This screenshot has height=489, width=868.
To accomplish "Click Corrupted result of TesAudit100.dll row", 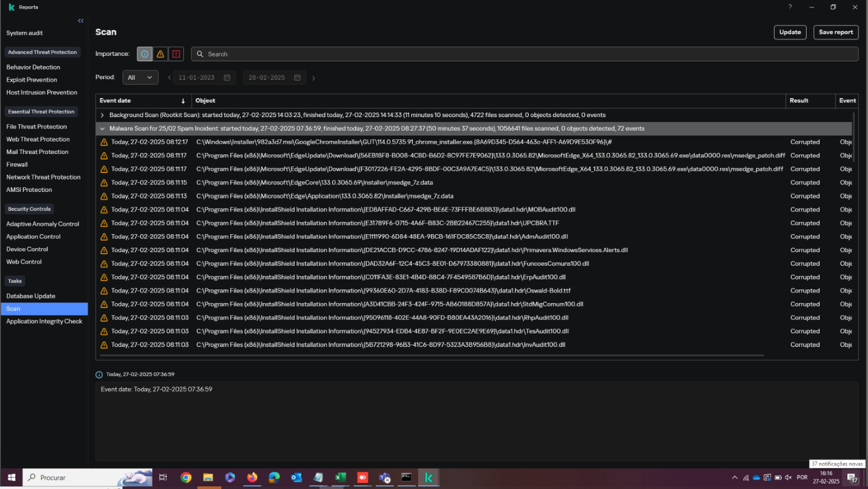I will click(x=805, y=331).
